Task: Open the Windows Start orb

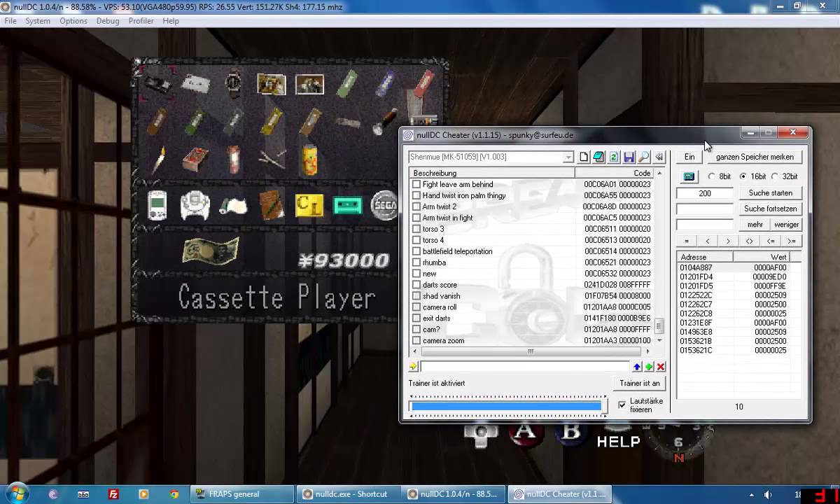Action: [17, 493]
